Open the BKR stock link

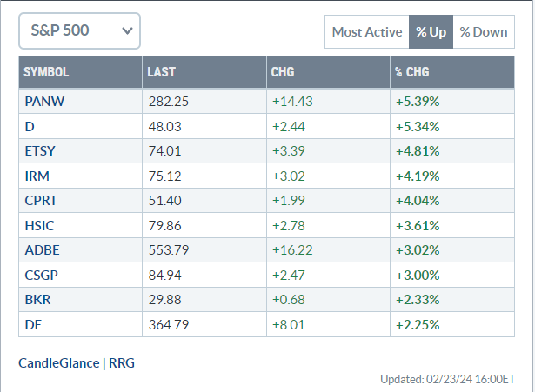click(37, 301)
